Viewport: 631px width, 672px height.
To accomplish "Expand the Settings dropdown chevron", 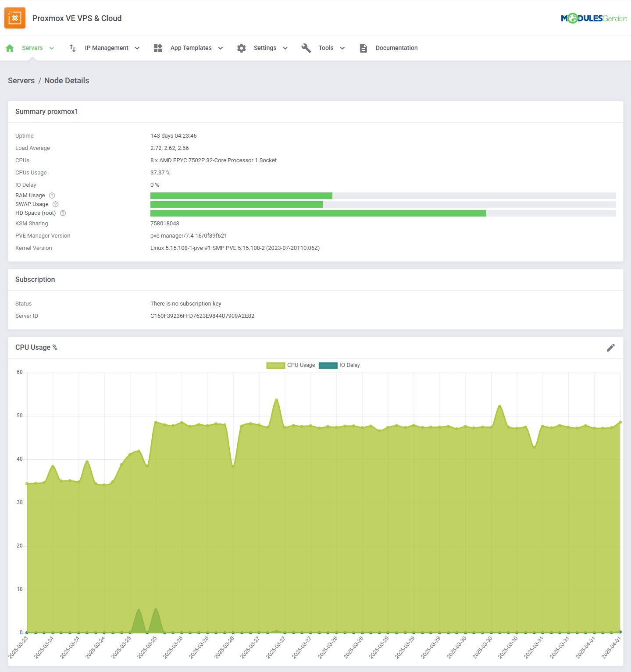I will [x=285, y=48].
